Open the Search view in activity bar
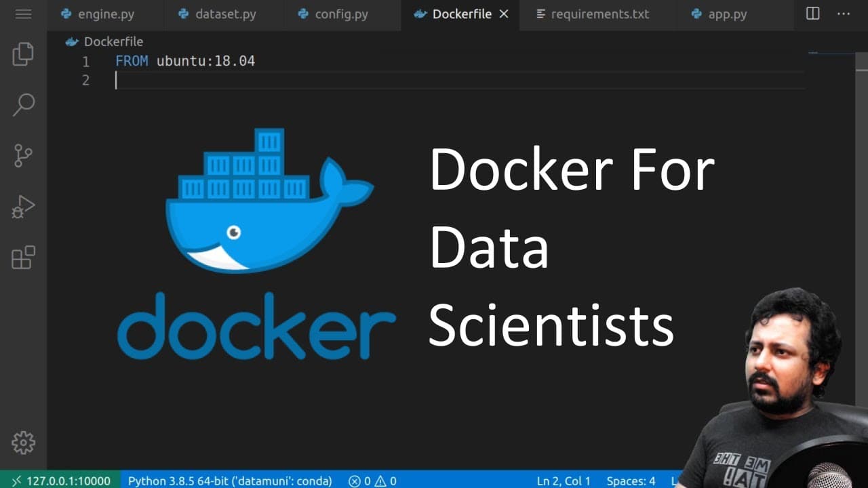 click(x=23, y=104)
